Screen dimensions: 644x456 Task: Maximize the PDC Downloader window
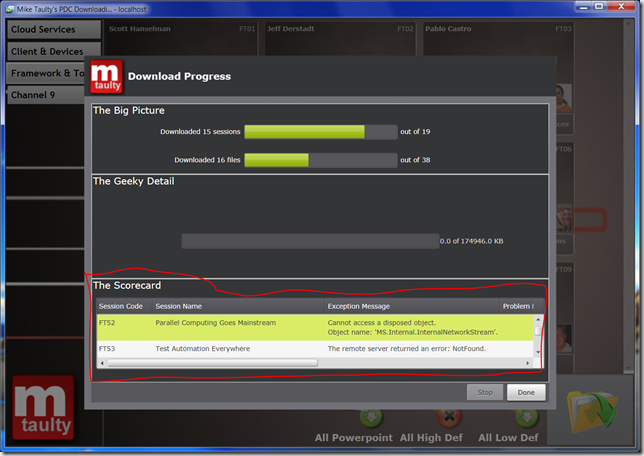click(x=599, y=7)
